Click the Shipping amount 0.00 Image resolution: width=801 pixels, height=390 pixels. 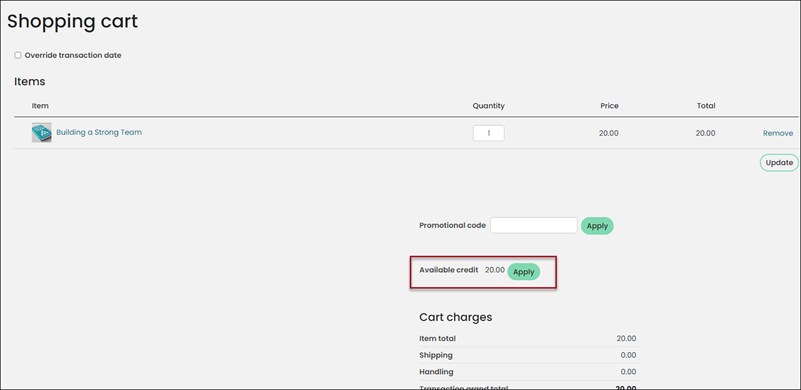pos(628,355)
